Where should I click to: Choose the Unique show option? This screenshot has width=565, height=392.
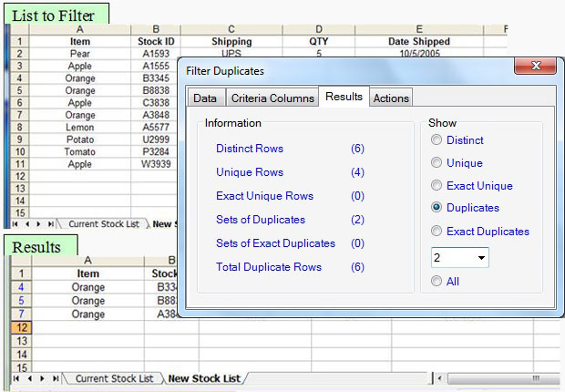[x=437, y=163]
